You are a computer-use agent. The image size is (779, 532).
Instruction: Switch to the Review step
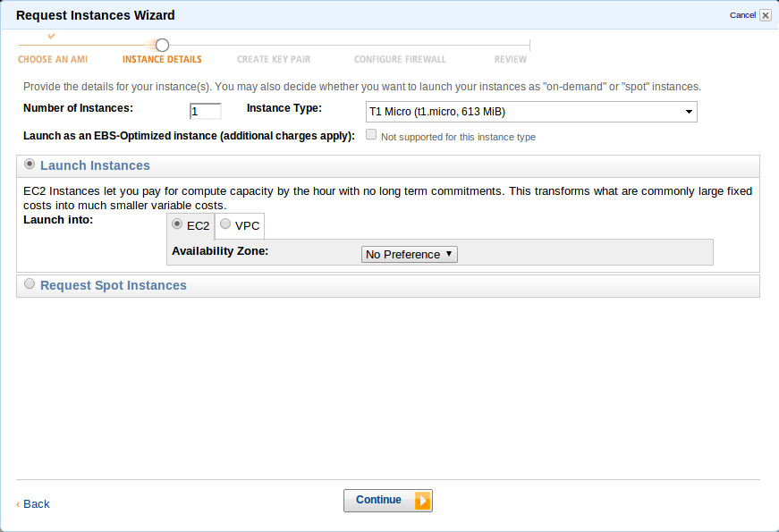(511, 60)
